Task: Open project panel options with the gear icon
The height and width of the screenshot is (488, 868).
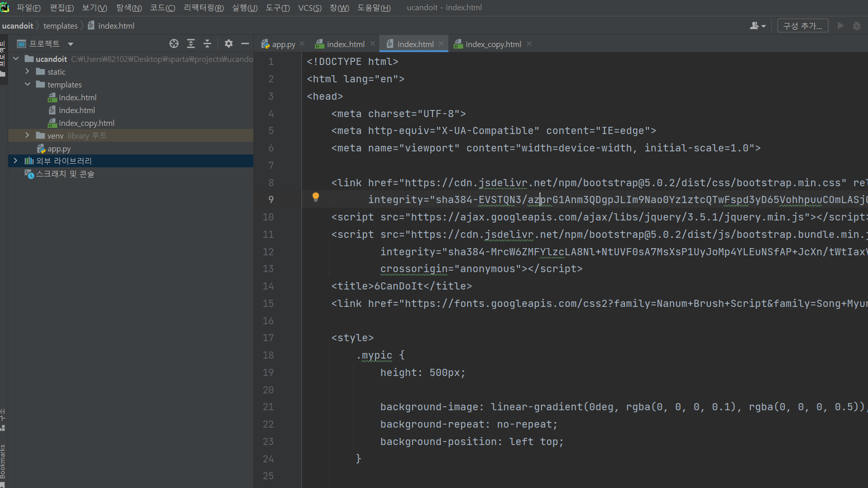Action: (x=229, y=43)
